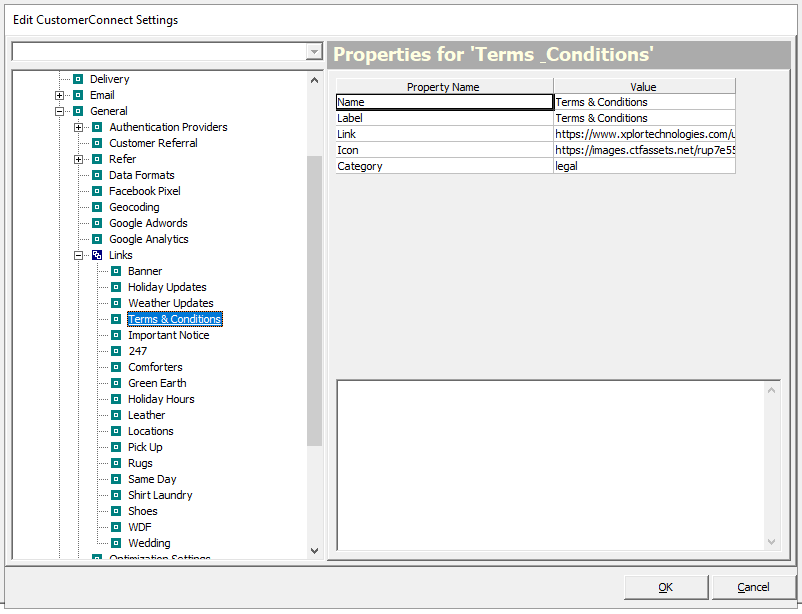
Task: Click the Locations node icon
Action: point(116,431)
